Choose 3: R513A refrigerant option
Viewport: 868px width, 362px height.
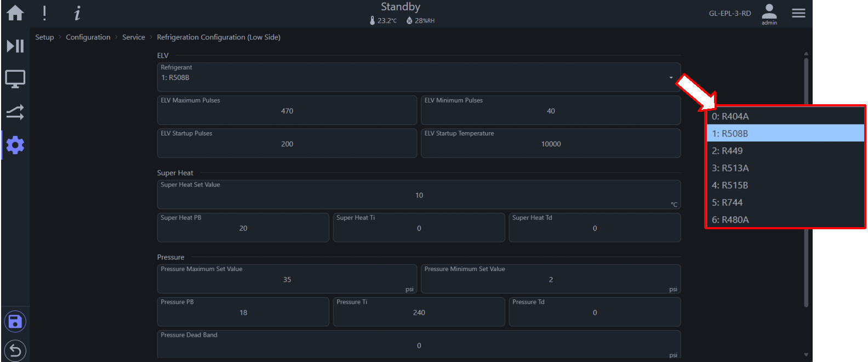(x=785, y=168)
